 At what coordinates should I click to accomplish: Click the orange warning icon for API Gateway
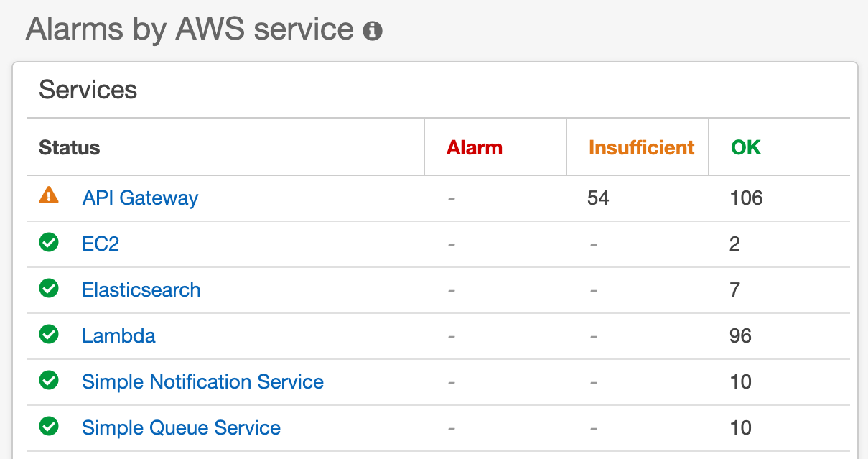tap(49, 195)
